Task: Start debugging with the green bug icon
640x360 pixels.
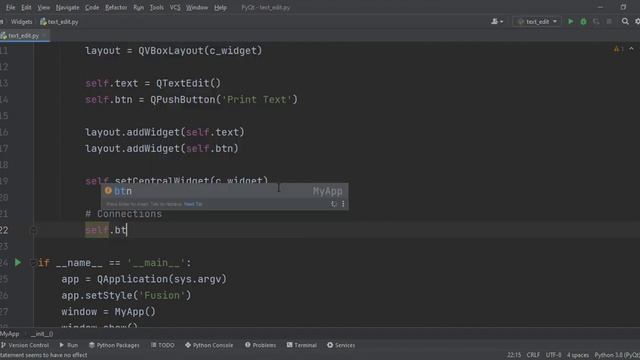Action: pos(583,22)
